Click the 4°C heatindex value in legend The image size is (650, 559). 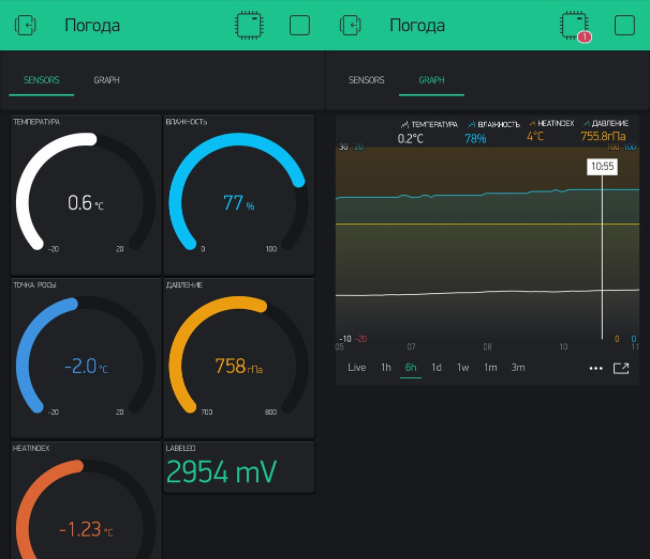(x=535, y=136)
